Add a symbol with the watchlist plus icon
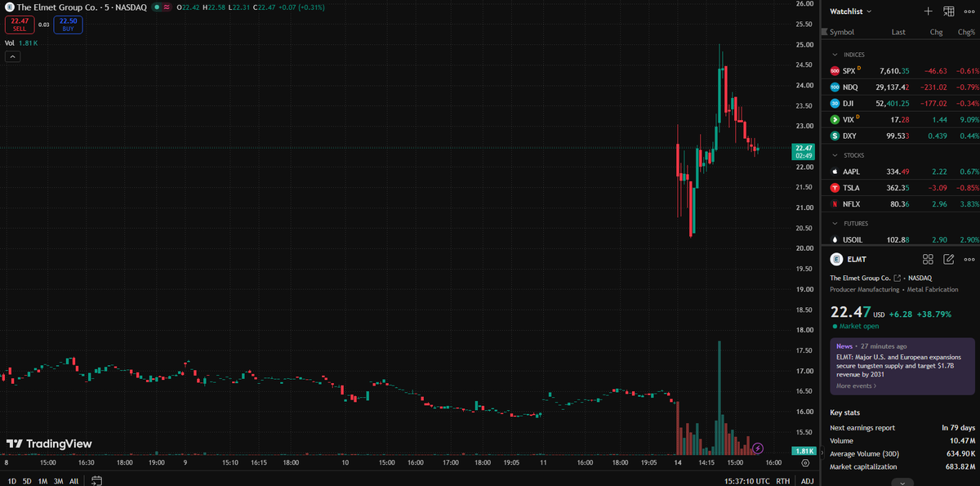The width and height of the screenshot is (980, 486). [928, 11]
